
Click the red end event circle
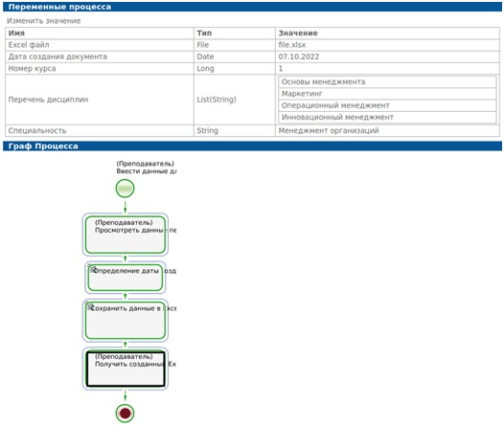[125, 414]
